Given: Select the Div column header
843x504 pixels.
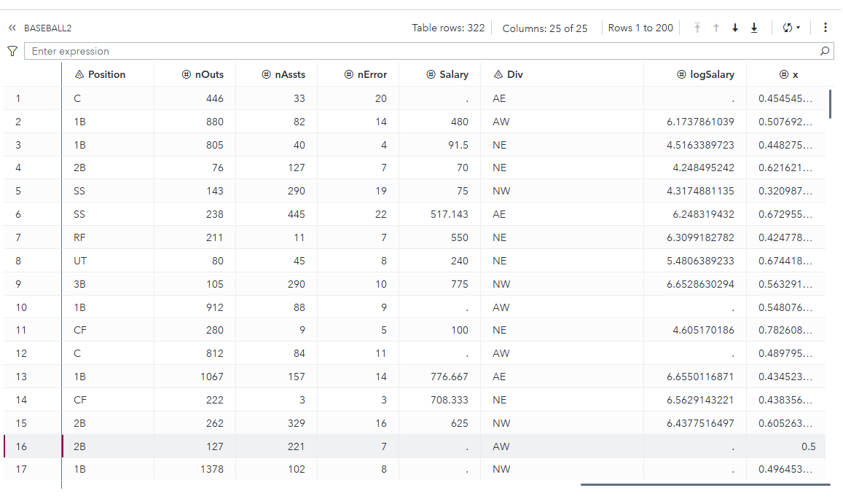Looking at the screenshot, I should (x=509, y=74).
